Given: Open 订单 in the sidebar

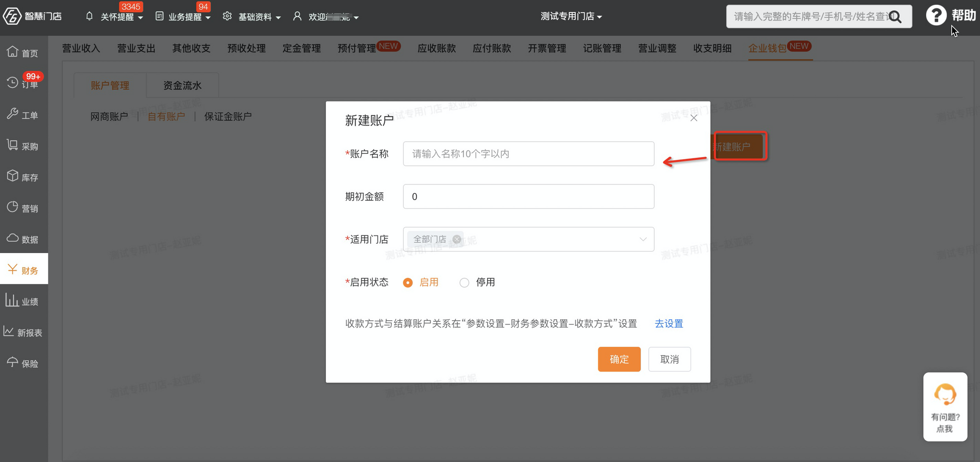Looking at the screenshot, I should pos(24,83).
